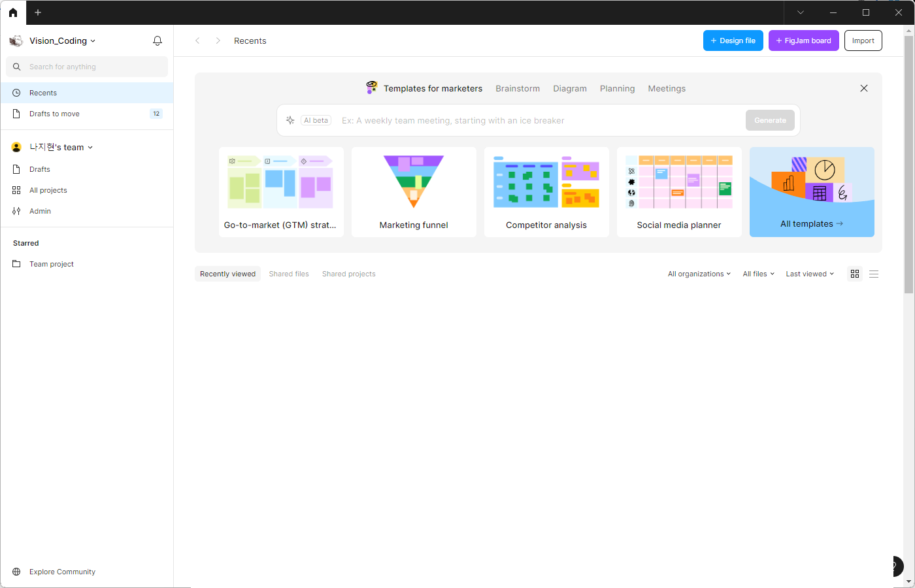Open All organizations filter dropdown
The image size is (915, 588).
tap(699, 274)
